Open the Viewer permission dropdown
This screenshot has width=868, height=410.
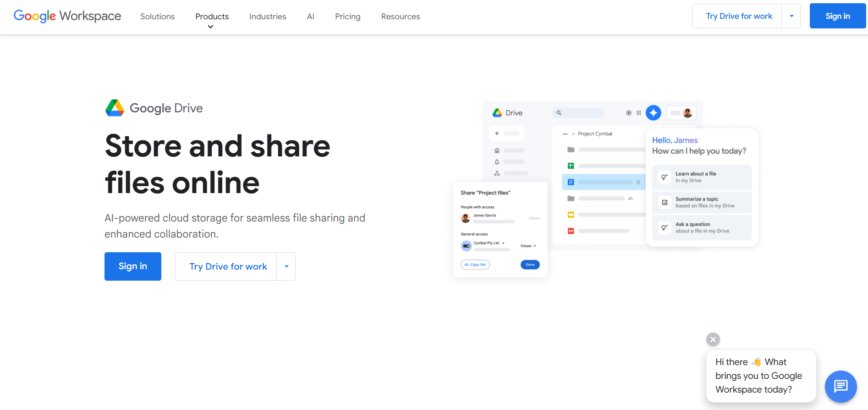[x=528, y=246]
